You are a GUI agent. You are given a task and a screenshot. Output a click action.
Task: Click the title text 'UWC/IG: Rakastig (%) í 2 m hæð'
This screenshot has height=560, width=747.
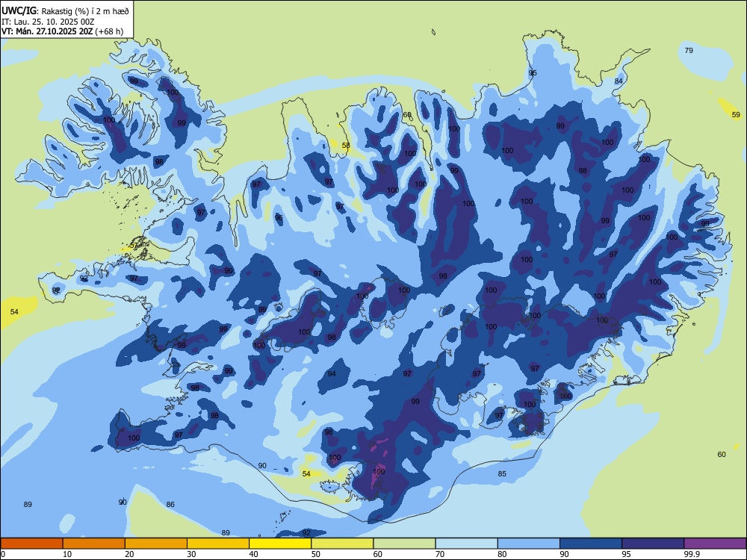click(x=65, y=10)
